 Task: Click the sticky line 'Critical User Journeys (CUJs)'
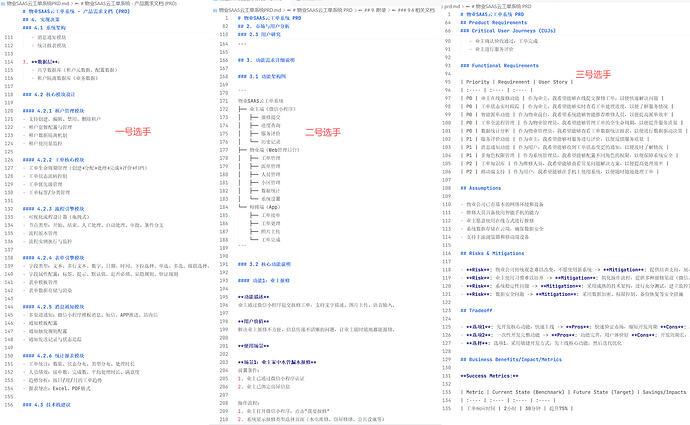[x=522, y=31]
